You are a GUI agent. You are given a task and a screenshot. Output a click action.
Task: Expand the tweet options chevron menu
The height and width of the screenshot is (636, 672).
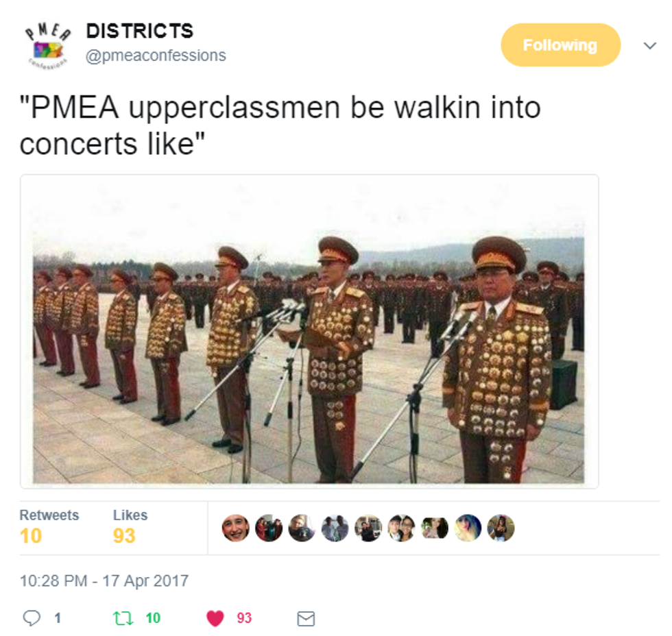tap(650, 45)
